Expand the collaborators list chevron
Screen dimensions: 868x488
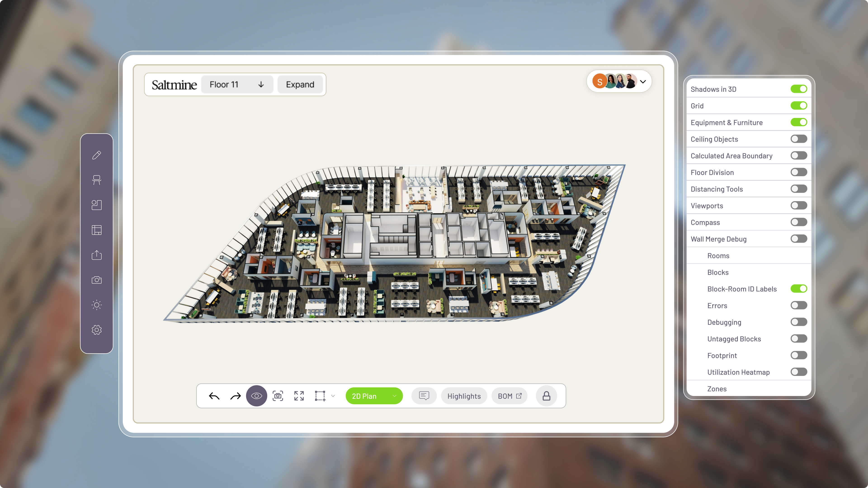643,82
